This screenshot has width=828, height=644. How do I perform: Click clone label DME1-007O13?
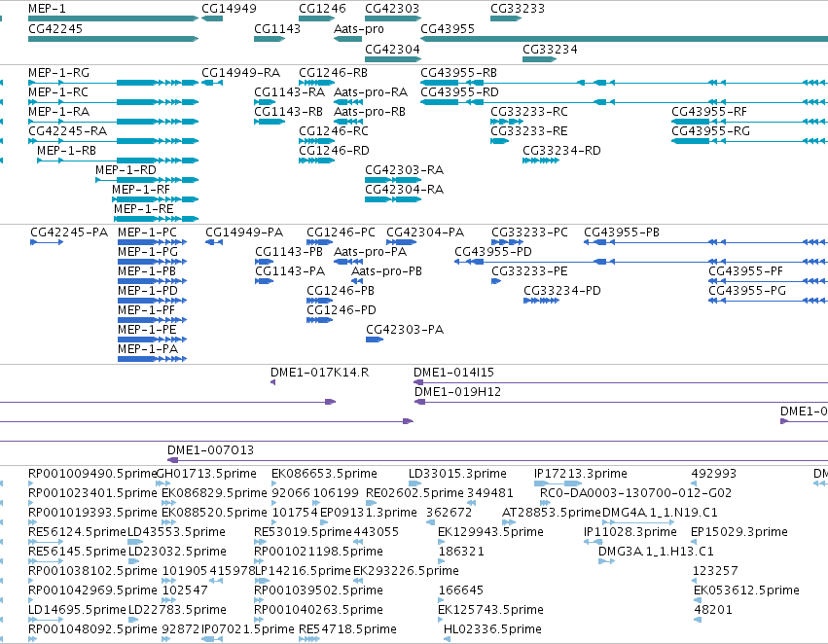pyautogui.click(x=211, y=450)
